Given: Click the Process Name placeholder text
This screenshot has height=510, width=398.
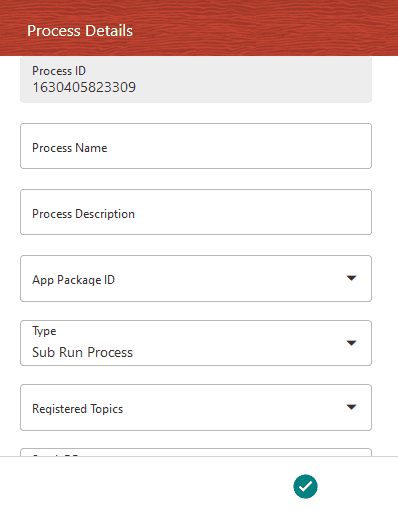Looking at the screenshot, I should tap(70, 148).
